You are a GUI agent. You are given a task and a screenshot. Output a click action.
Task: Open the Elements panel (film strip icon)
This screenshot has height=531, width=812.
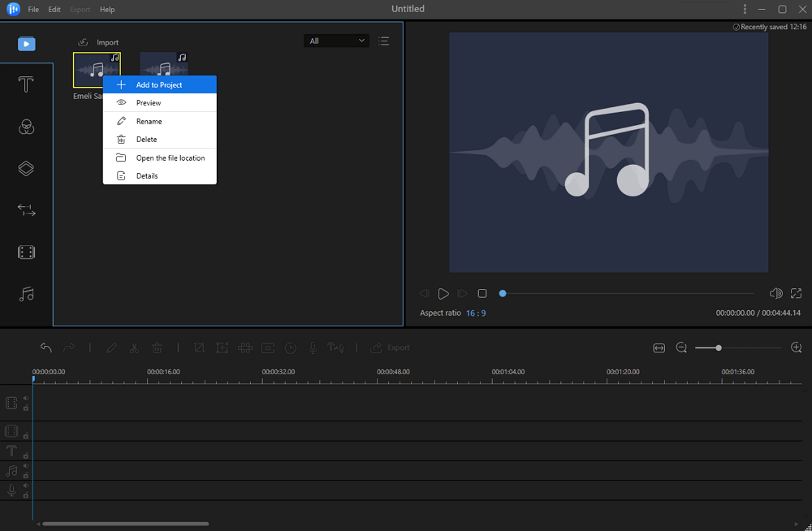(26, 253)
